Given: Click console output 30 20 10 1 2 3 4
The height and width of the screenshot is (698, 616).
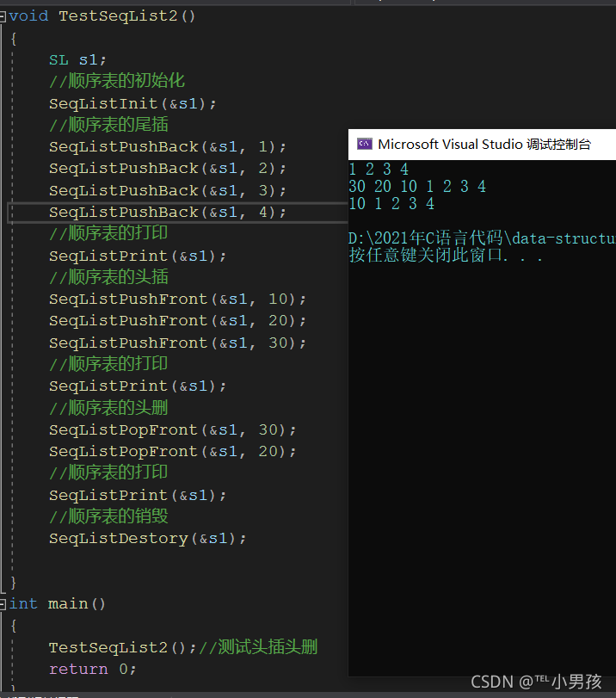Looking at the screenshot, I should click(417, 187).
